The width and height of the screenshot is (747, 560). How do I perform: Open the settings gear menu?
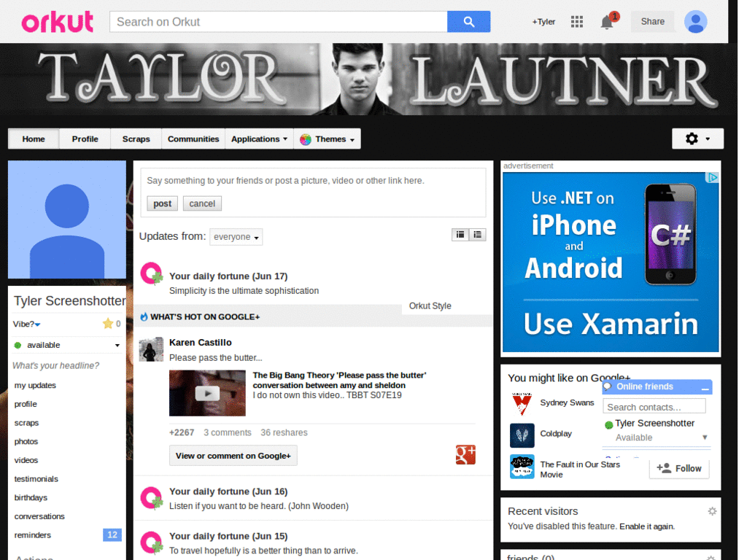[697, 139]
